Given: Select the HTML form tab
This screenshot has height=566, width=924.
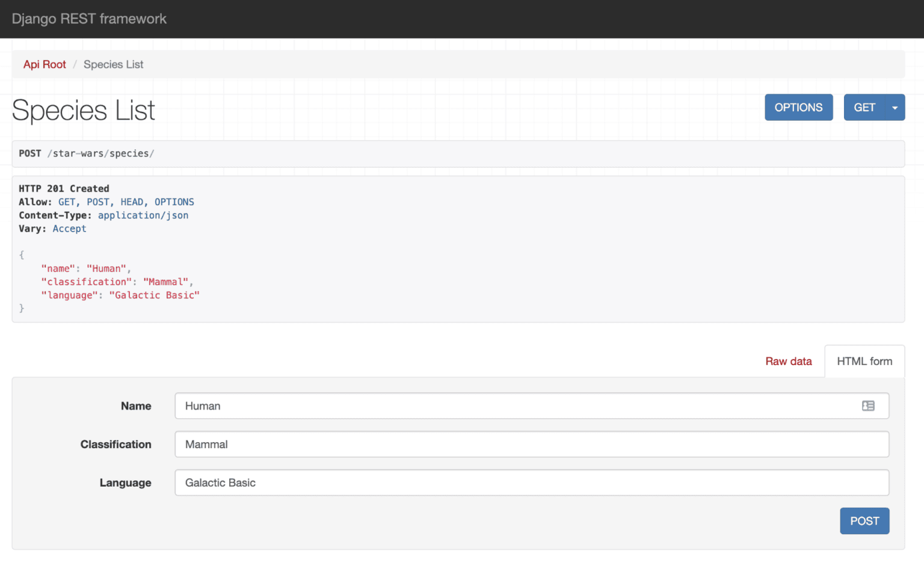Looking at the screenshot, I should click(x=864, y=361).
